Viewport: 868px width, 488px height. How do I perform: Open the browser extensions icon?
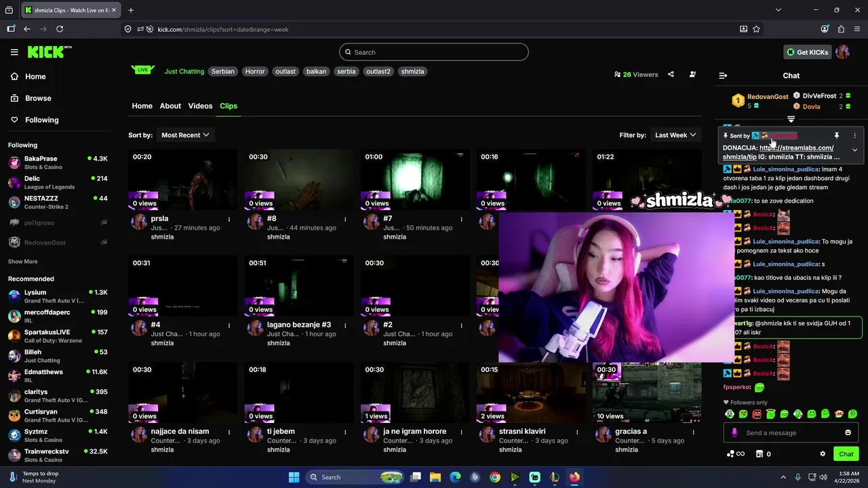[x=841, y=29]
